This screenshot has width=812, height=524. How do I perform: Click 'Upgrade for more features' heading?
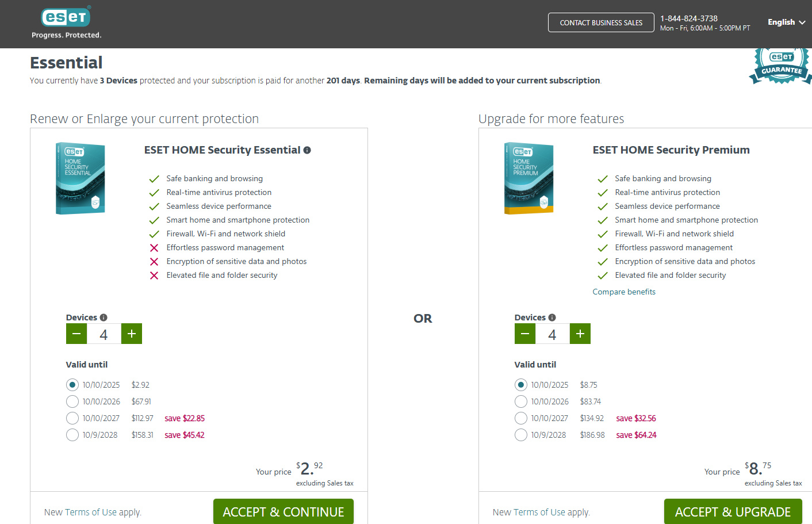551,118
